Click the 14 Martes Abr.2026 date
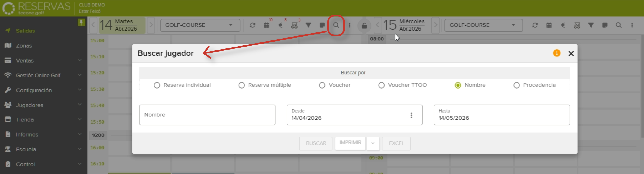 [122, 25]
